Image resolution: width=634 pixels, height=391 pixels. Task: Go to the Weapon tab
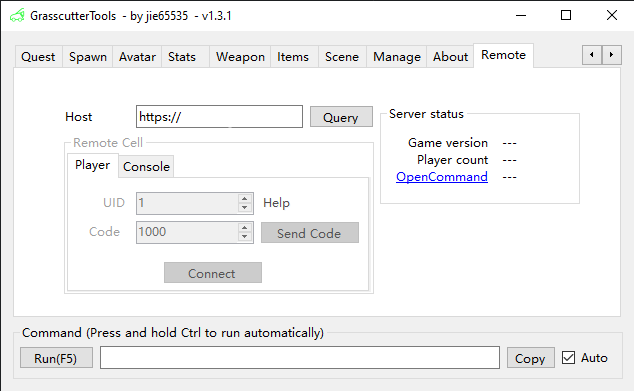click(x=240, y=57)
